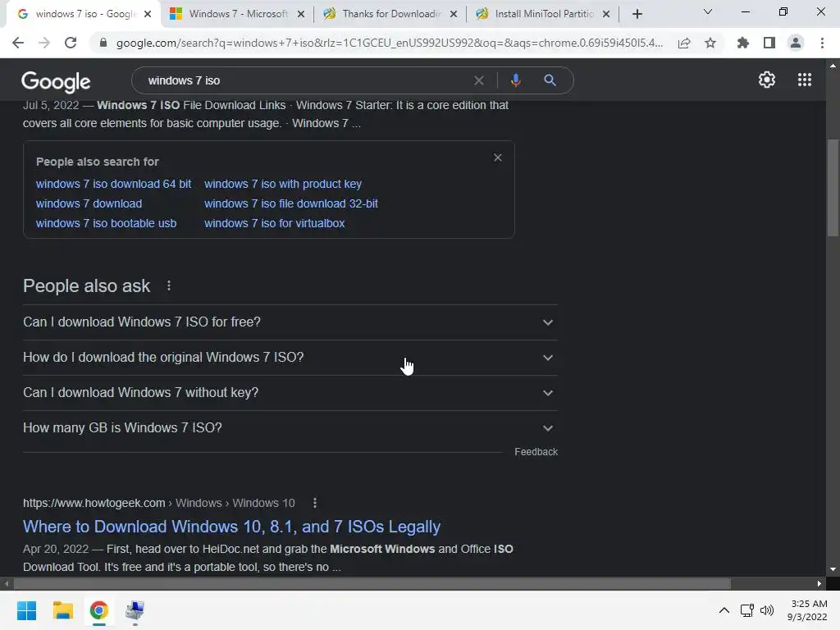The height and width of the screenshot is (630, 840).
Task: Open the volume tray icon
Action: tap(767, 610)
